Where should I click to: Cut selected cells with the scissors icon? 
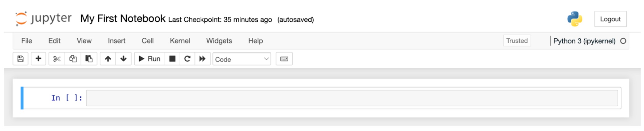57,59
